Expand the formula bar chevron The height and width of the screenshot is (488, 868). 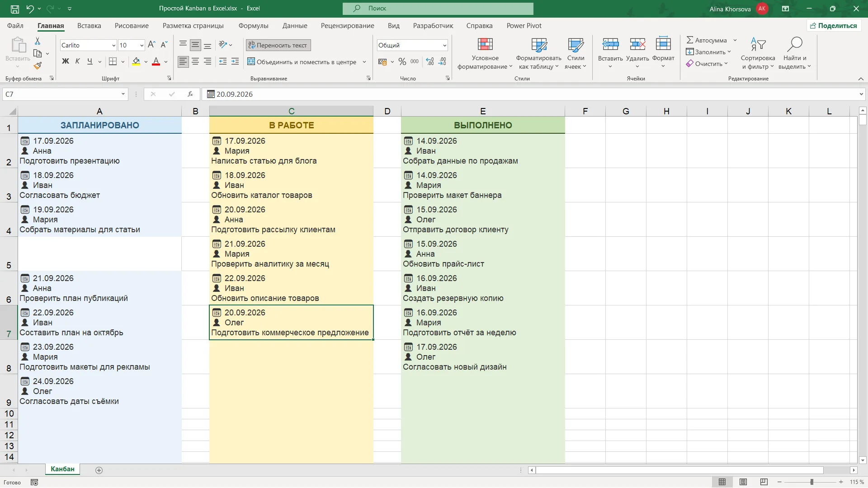(861, 94)
